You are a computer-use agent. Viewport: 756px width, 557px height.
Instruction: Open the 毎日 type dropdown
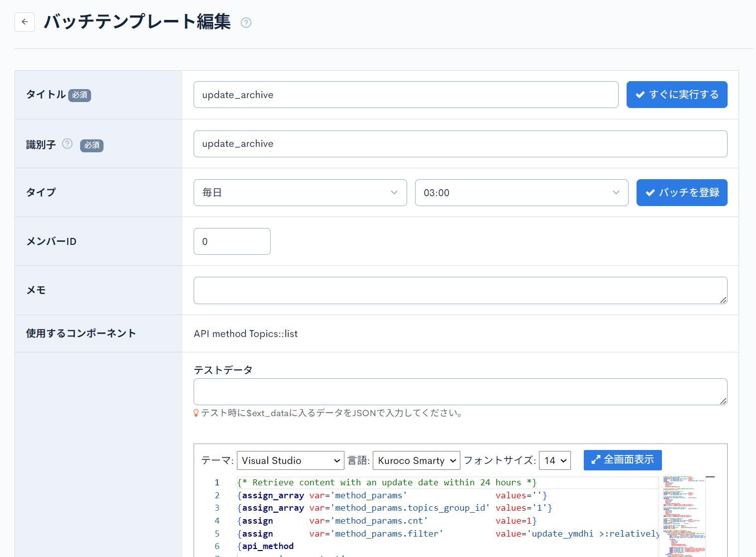300,193
